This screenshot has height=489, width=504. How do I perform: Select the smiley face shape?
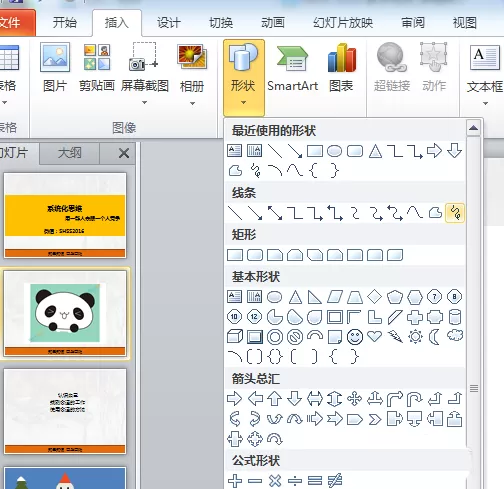point(355,337)
